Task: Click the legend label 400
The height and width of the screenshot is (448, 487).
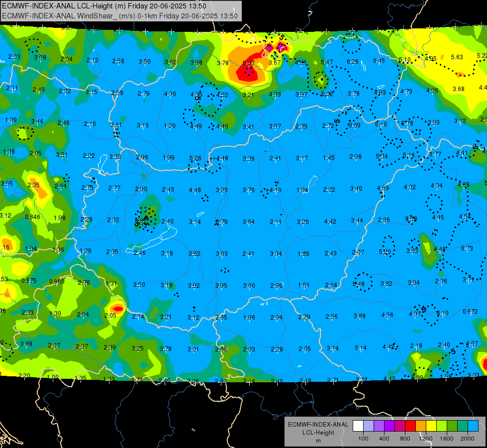Action: click(x=384, y=439)
